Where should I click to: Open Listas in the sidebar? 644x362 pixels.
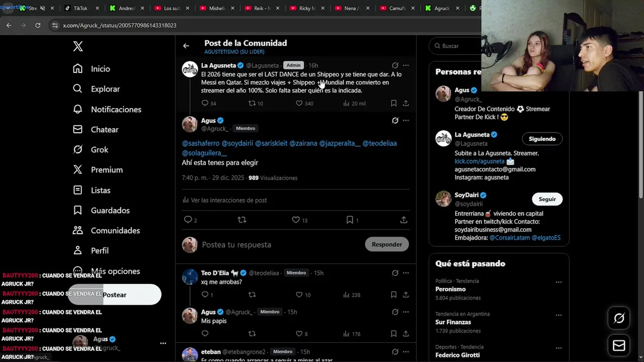click(92, 190)
